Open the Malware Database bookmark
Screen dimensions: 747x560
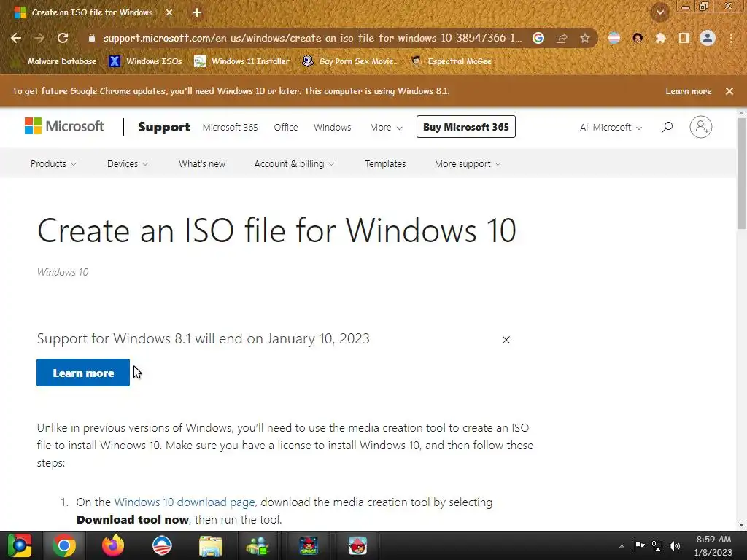55,61
